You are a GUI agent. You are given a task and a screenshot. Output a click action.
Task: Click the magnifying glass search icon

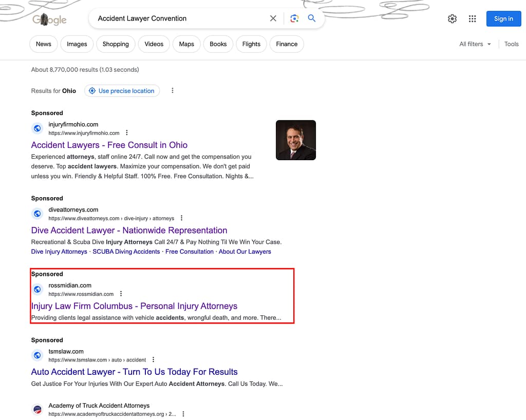[x=312, y=18]
